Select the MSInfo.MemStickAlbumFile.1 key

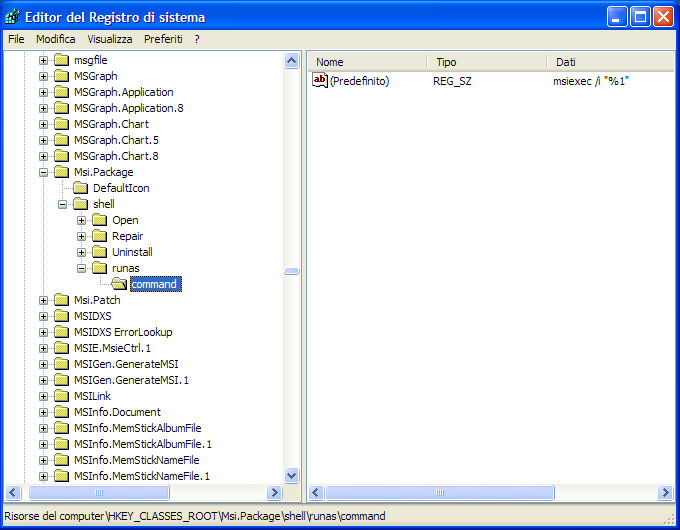coord(143,444)
